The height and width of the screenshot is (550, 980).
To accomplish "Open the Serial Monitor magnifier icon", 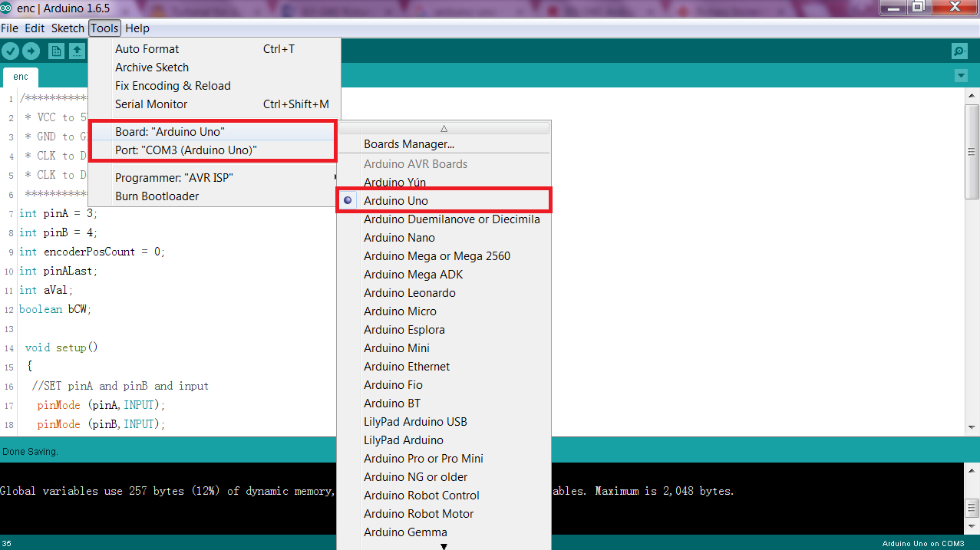I will pyautogui.click(x=959, y=51).
